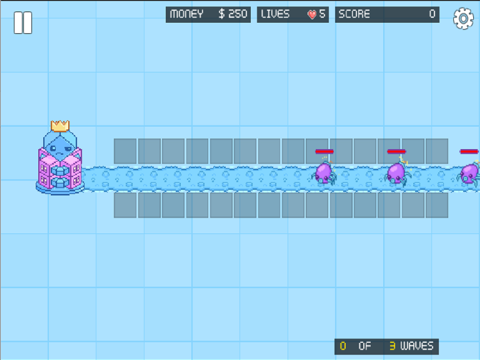Select the squid enemy at the right edge
Screen dimensions: 480x360
pyautogui.click(x=469, y=173)
